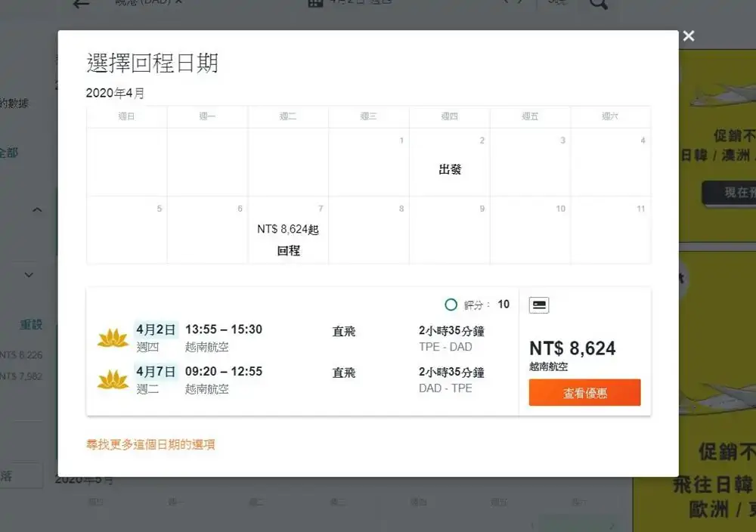Choose April 11 calendar cell
Image resolution: width=756 pixels, height=532 pixels.
(x=611, y=230)
